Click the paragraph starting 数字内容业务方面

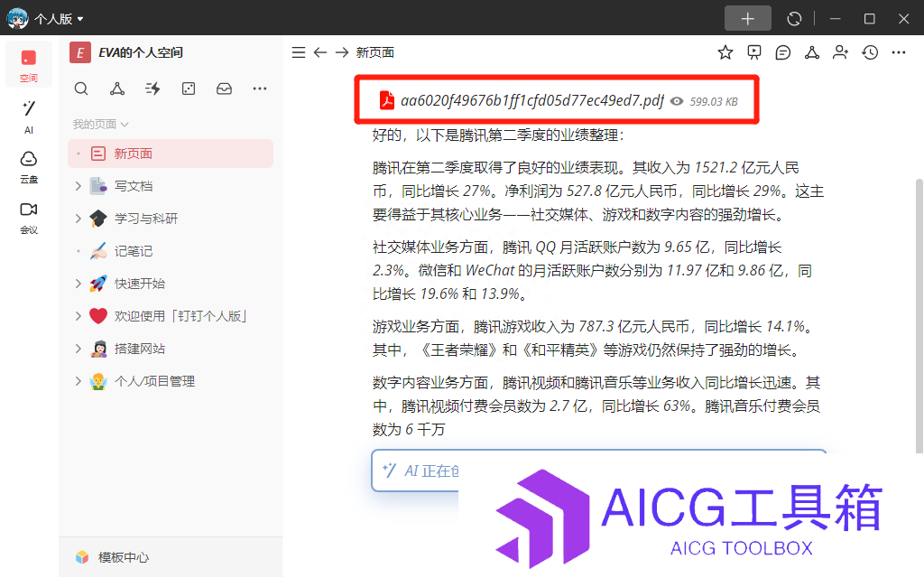pyautogui.click(x=596, y=406)
